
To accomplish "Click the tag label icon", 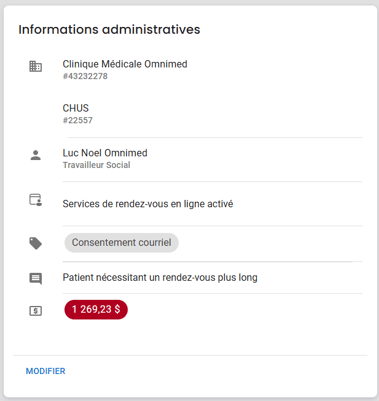I will pyautogui.click(x=36, y=243).
